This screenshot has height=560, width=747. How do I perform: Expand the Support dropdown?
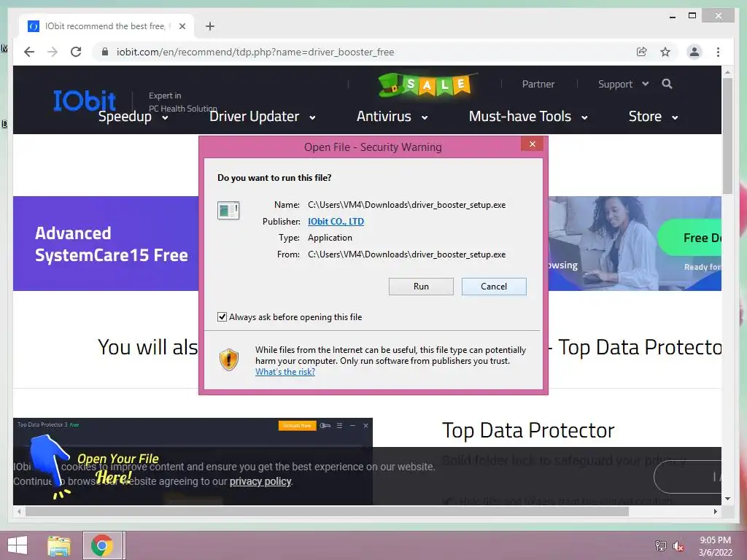pyautogui.click(x=623, y=85)
